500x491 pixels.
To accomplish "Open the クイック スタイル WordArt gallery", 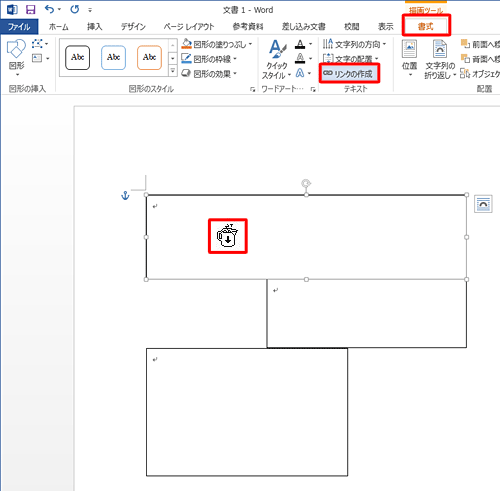I will 277,60.
